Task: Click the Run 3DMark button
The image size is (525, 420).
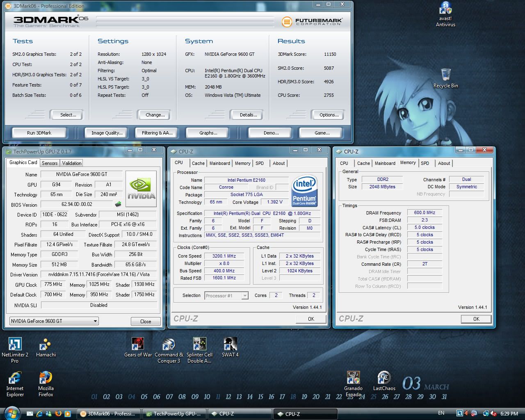Action: point(39,133)
